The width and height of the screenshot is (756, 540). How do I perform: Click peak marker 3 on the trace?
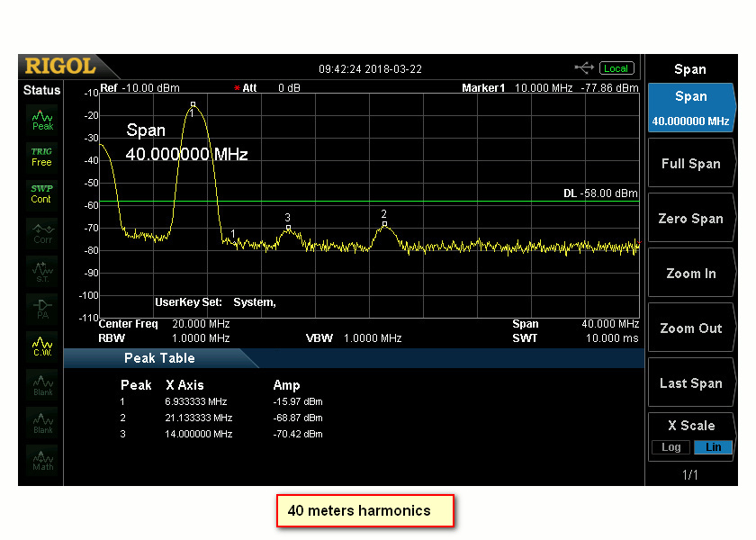point(288,227)
